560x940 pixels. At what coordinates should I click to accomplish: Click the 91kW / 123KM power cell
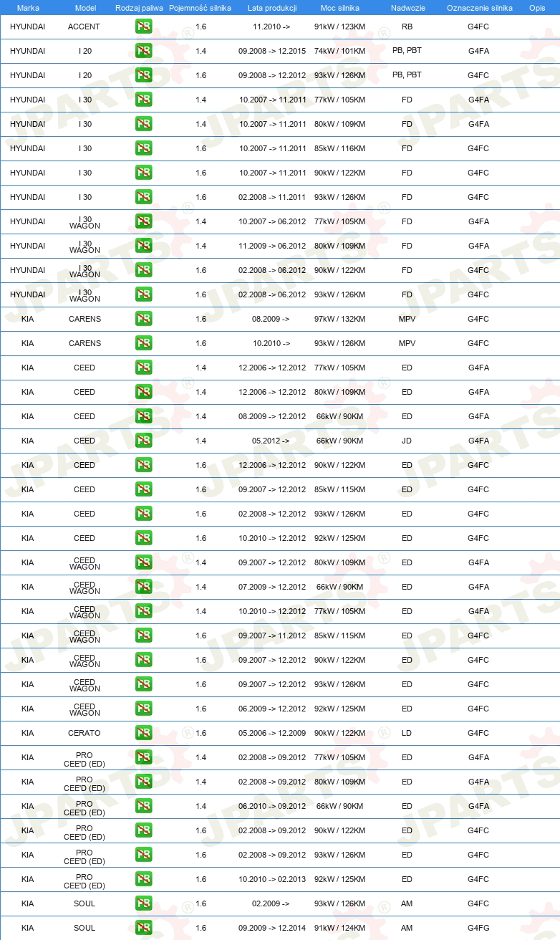[x=340, y=27]
